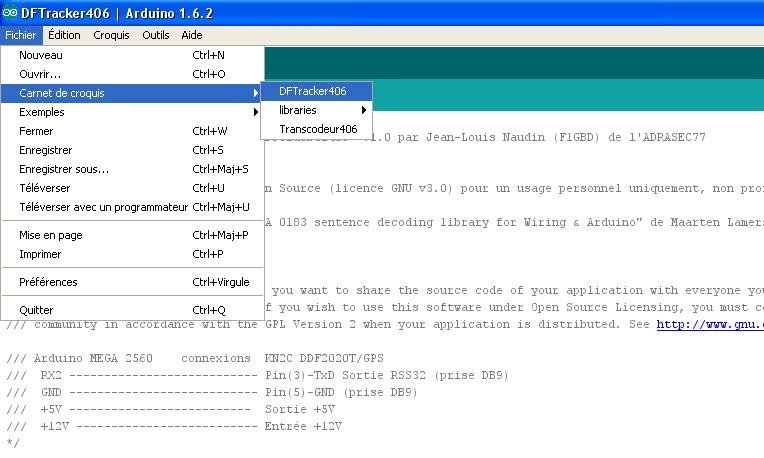Click the 'Pin(5)-GND (prise DB9)' text
This screenshot has width=764, height=458.
coord(341,392)
